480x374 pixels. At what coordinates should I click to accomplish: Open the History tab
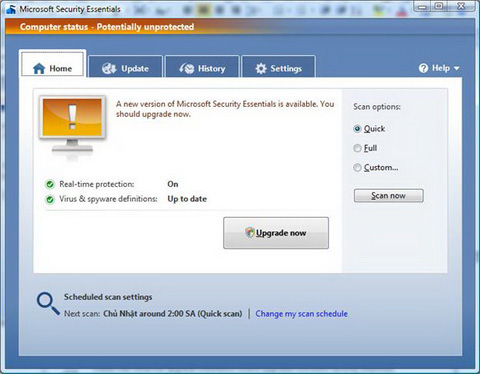pos(202,67)
